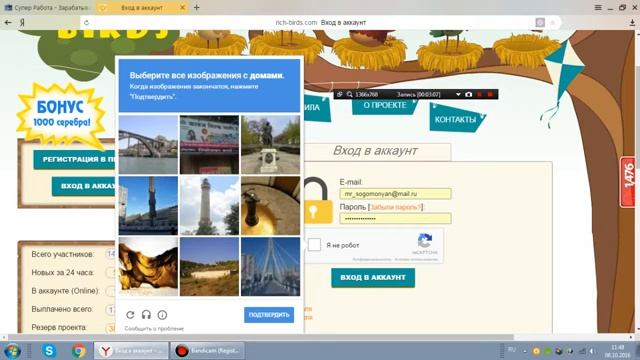The height and width of the screenshot is (360, 640).
Task: Open browser downloads arrow icon
Action: tap(632, 23)
